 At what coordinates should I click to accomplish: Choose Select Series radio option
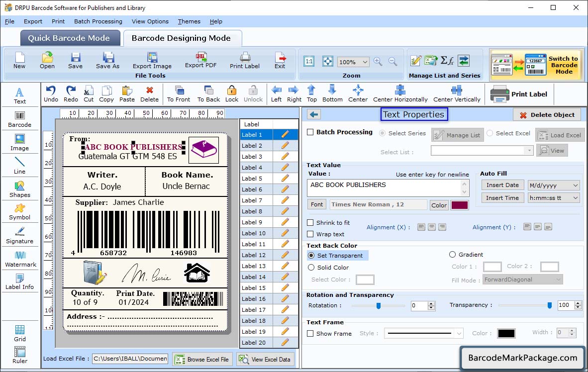(382, 133)
